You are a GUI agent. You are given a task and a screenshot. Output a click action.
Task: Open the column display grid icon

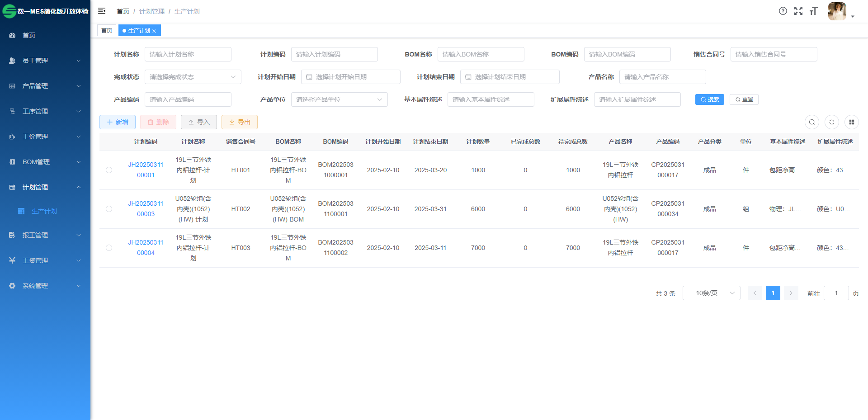coord(852,122)
